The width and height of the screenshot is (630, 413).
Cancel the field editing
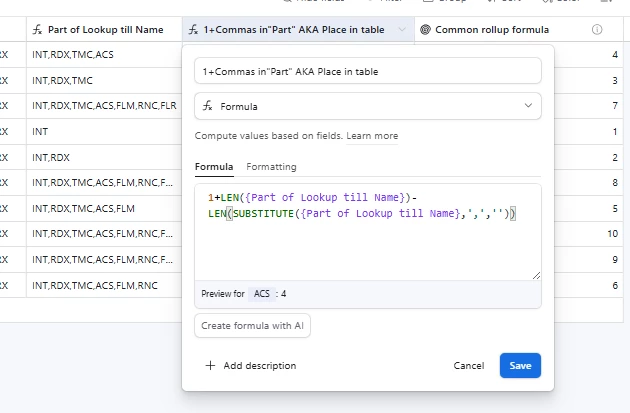469,366
